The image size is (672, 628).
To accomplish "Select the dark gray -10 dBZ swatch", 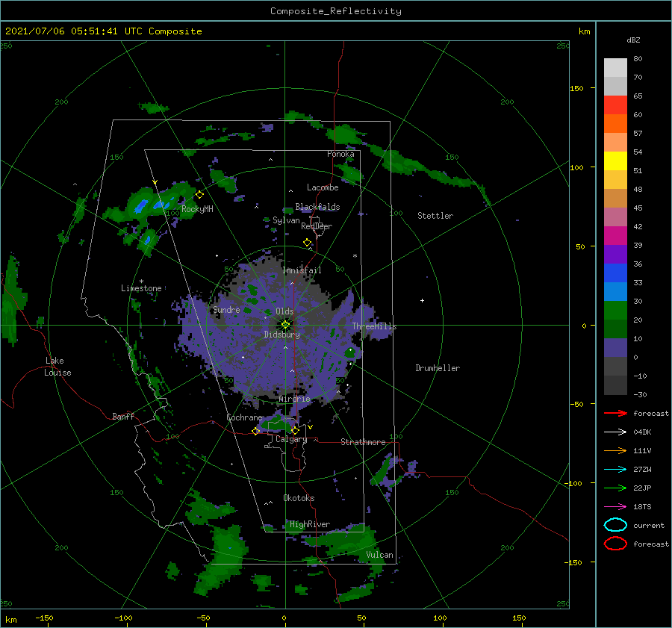I will point(615,385).
